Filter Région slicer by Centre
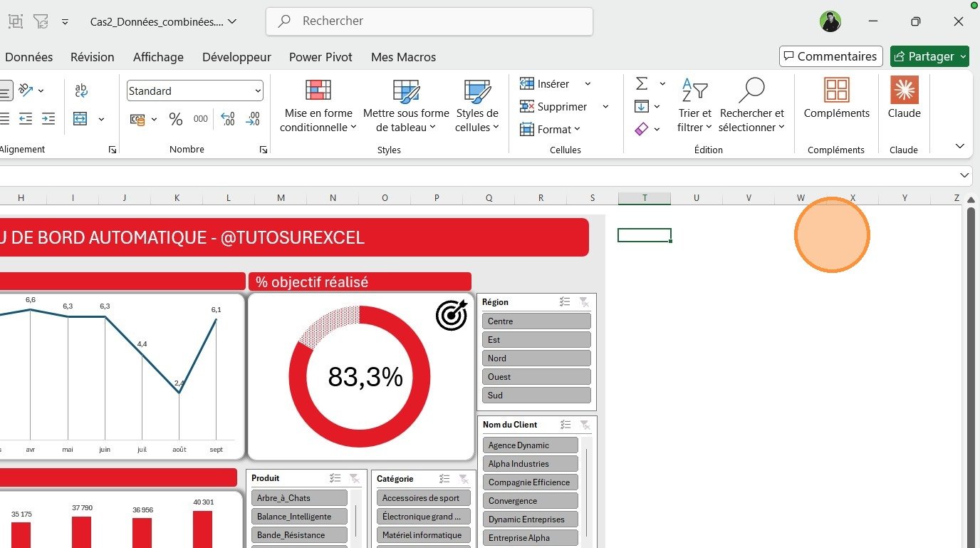The height and width of the screenshot is (548, 980). [536, 321]
